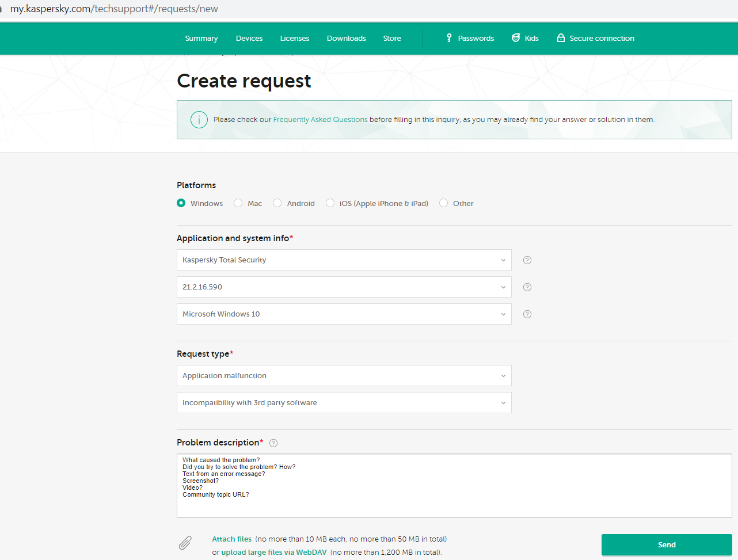The width and height of the screenshot is (738, 560).
Task: Click upload large files via WebDAV link
Action: click(274, 553)
